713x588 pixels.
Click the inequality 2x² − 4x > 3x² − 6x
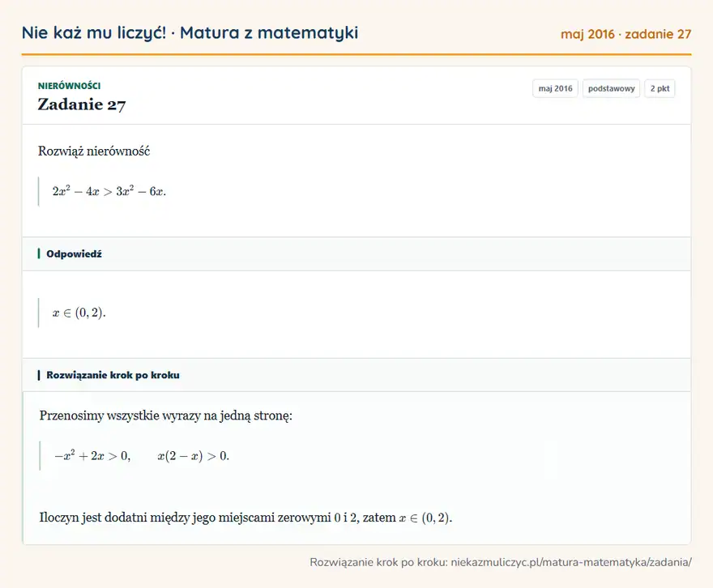click(109, 191)
